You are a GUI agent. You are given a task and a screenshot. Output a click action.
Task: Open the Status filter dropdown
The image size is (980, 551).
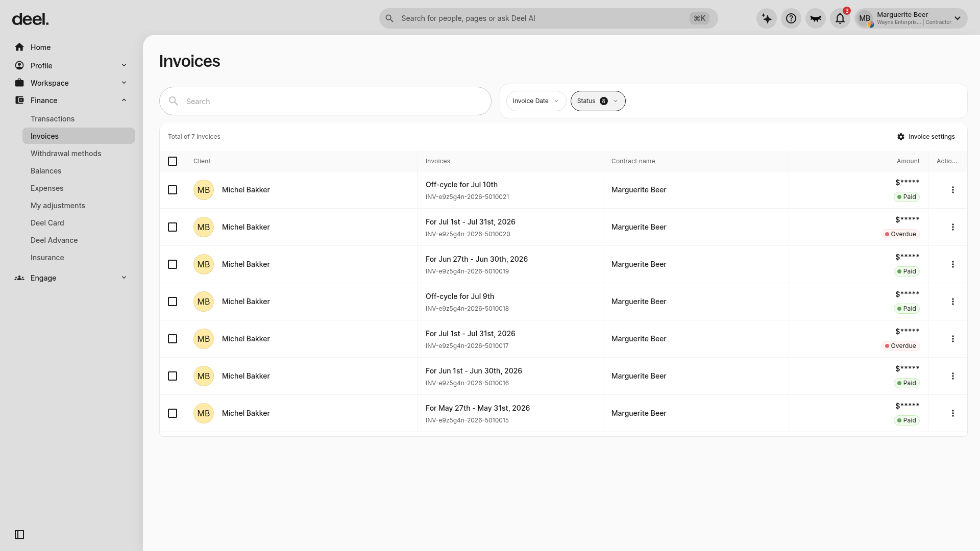(598, 101)
